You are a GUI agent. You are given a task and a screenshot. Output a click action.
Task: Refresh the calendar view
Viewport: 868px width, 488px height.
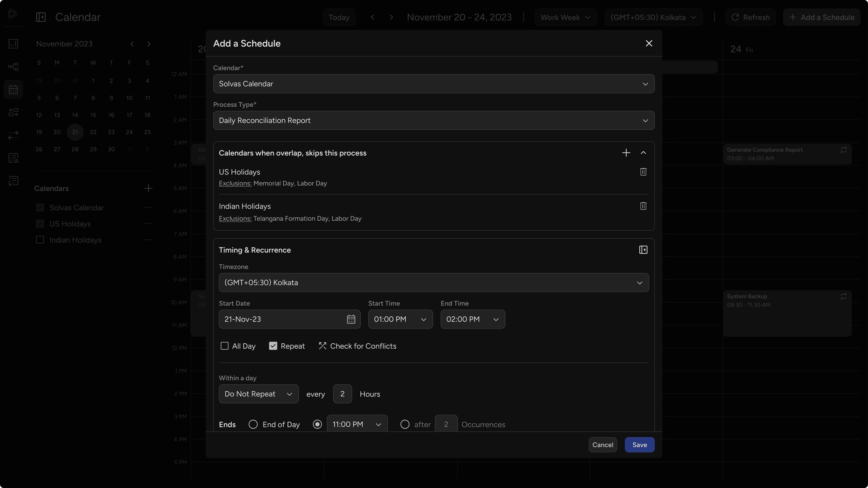pyautogui.click(x=750, y=17)
